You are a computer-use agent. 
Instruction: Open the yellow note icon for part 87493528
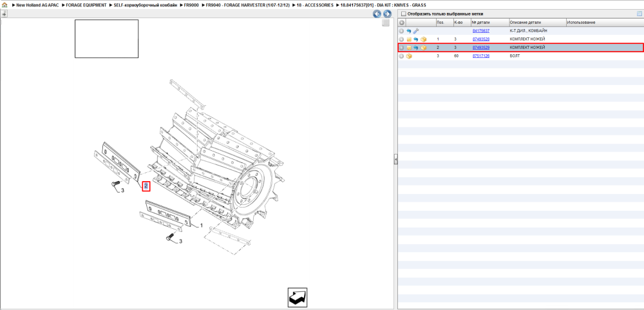tap(409, 39)
